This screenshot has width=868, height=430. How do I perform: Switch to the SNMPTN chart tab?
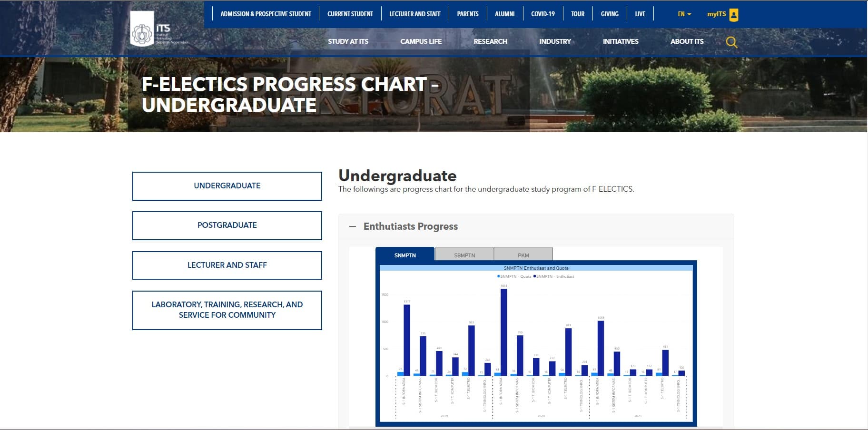point(405,254)
